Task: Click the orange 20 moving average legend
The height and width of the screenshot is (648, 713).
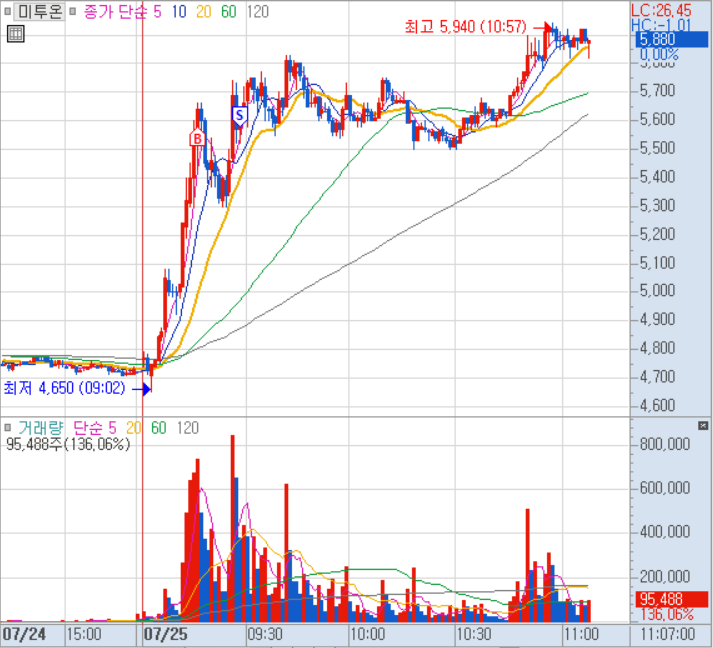Action: [203, 12]
